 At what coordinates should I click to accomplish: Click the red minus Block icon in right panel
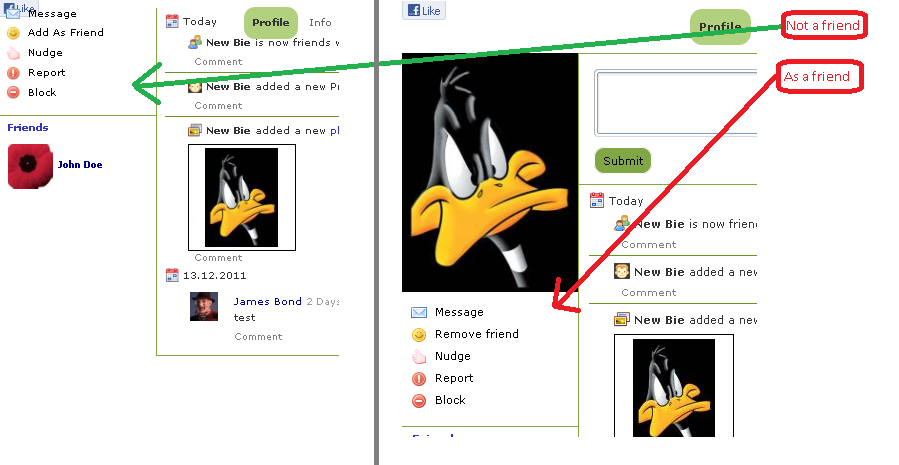pyautogui.click(x=419, y=401)
